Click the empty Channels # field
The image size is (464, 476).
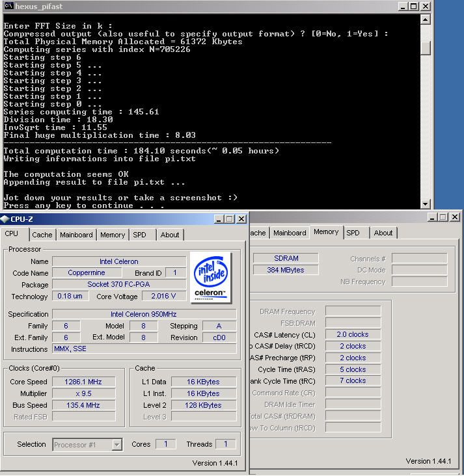[419, 258]
